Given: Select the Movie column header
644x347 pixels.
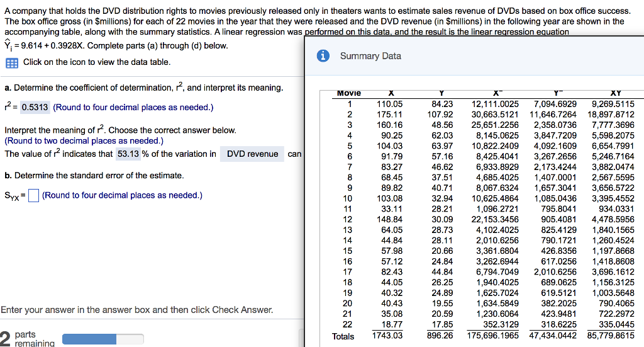Looking at the screenshot, I should coord(349,93).
